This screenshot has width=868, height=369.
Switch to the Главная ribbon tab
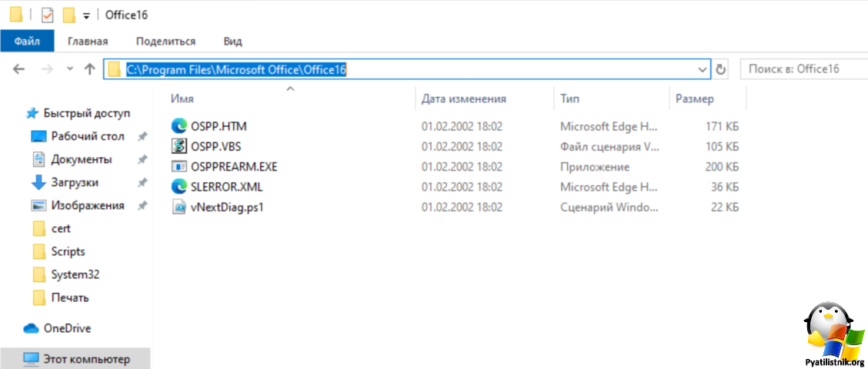pyautogui.click(x=88, y=42)
